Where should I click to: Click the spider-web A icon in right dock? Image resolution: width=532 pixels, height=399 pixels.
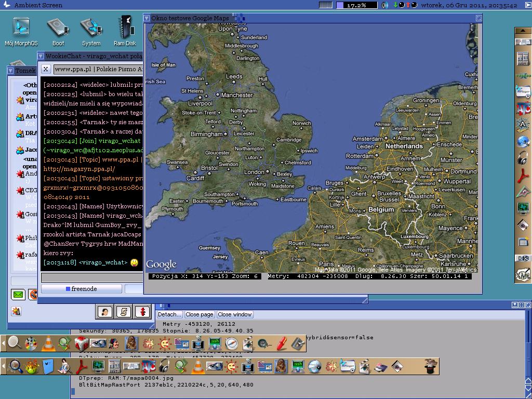click(523, 125)
